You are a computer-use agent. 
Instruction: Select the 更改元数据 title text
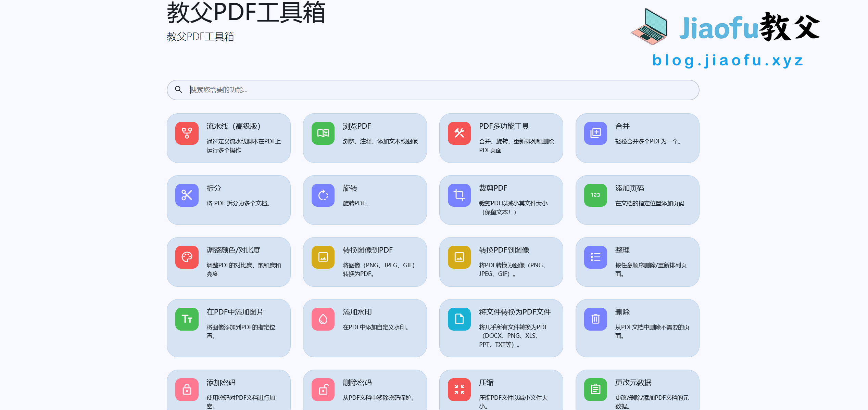633,383
